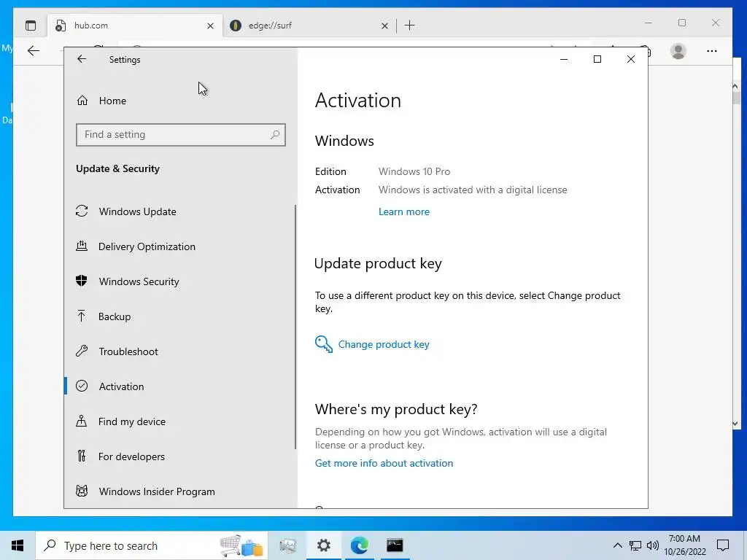Image resolution: width=747 pixels, height=560 pixels.
Task: Open the Windows Start menu
Action: pyautogui.click(x=18, y=545)
